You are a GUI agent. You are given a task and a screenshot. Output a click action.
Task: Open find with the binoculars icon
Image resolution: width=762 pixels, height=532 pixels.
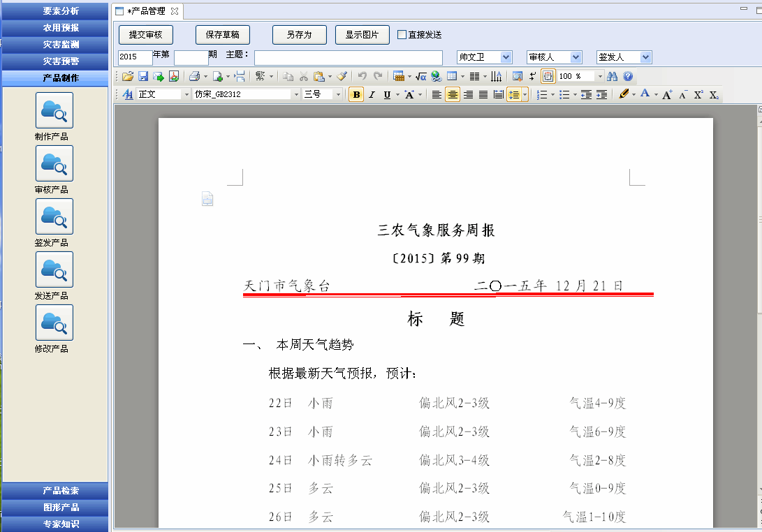click(x=612, y=76)
